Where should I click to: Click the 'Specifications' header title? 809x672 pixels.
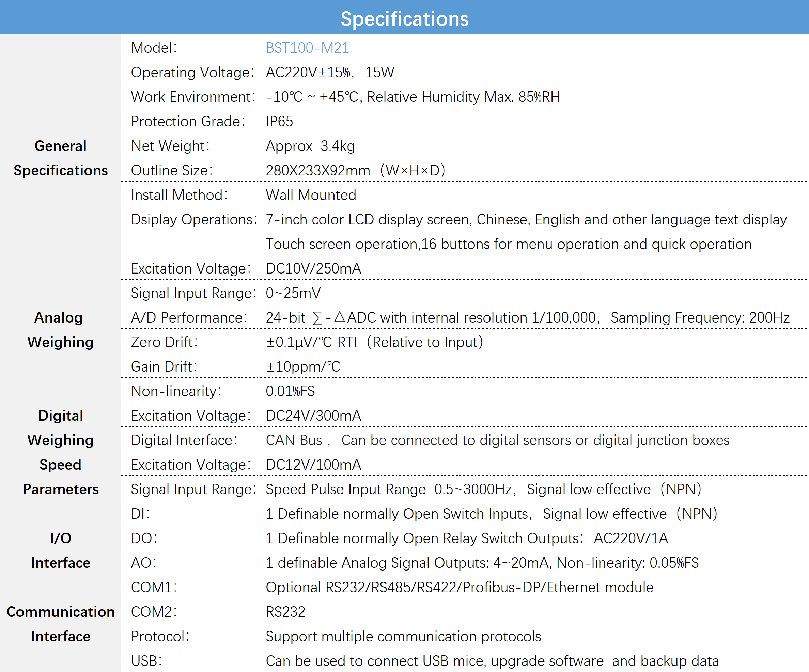point(405,18)
